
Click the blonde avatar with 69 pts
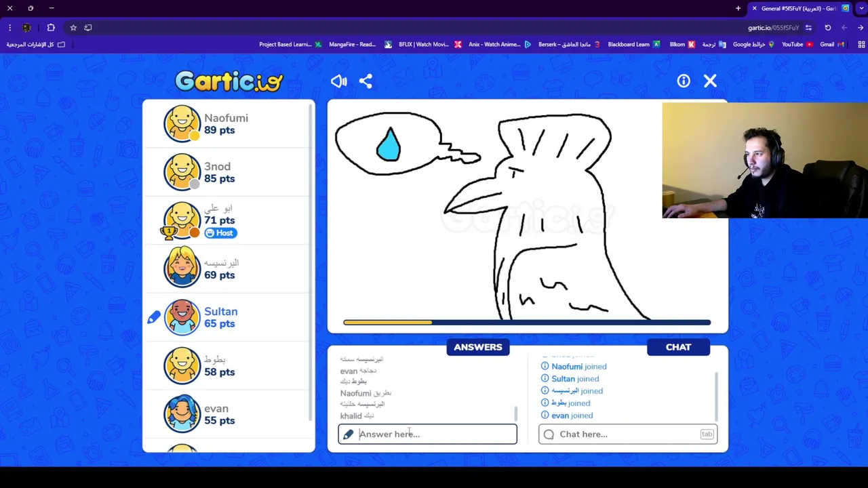182,268
